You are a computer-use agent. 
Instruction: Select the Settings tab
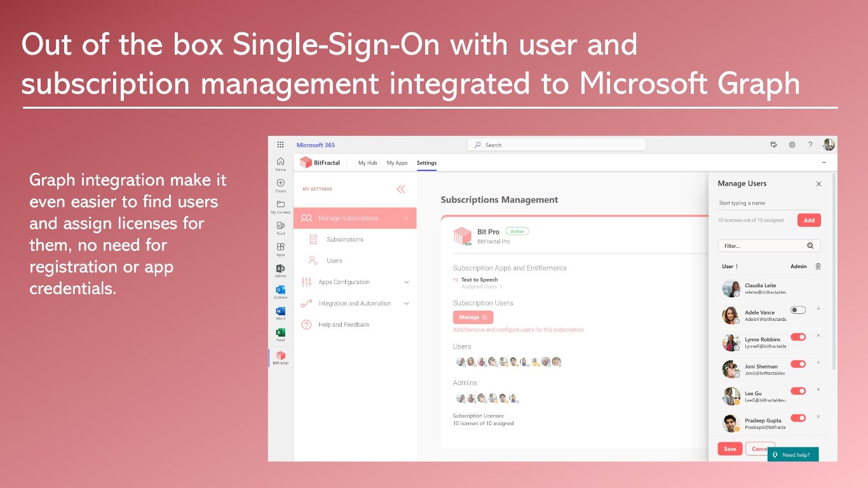click(x=427, y=163)
